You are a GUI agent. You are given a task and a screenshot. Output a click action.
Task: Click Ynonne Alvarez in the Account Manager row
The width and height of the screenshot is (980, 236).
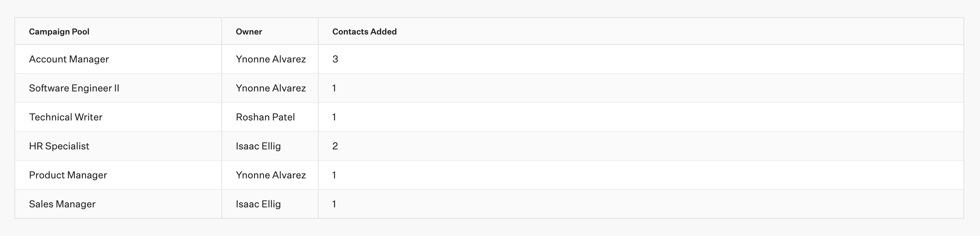click(270, 59)
